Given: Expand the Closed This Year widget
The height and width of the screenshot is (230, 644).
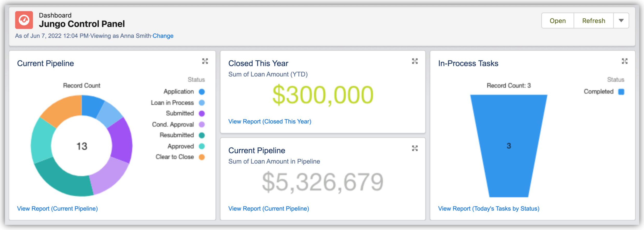Looking at the screenshot, I should [x=415, y=61].
